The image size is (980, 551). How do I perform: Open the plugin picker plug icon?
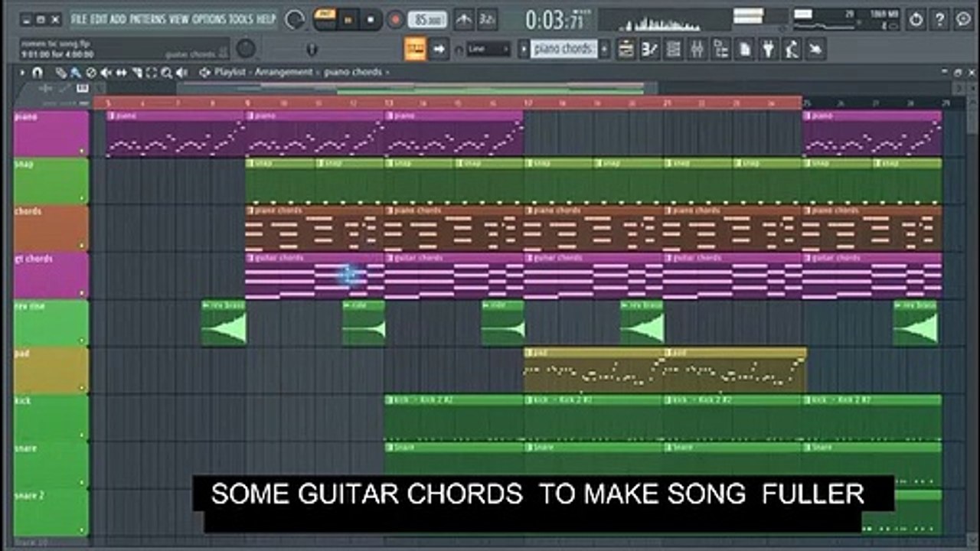click(x=769, y=49)
